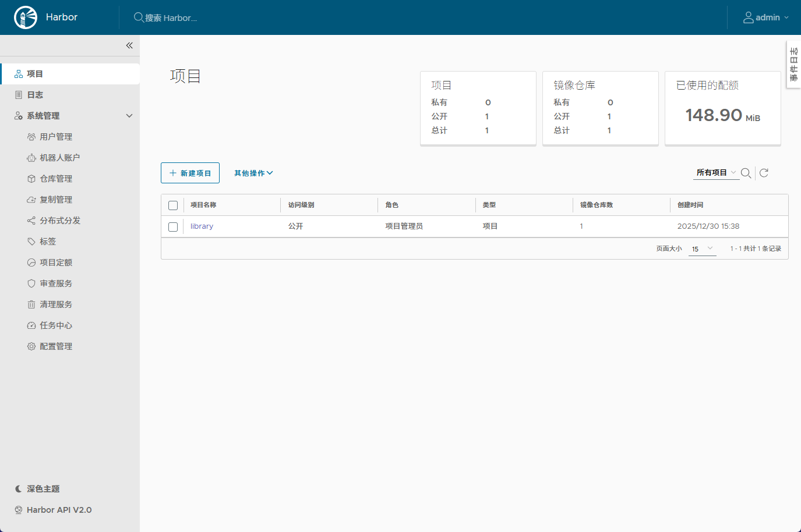This screenshot has height=532, width=801.
Task: Refresh the project list
Action: [764, 173]
